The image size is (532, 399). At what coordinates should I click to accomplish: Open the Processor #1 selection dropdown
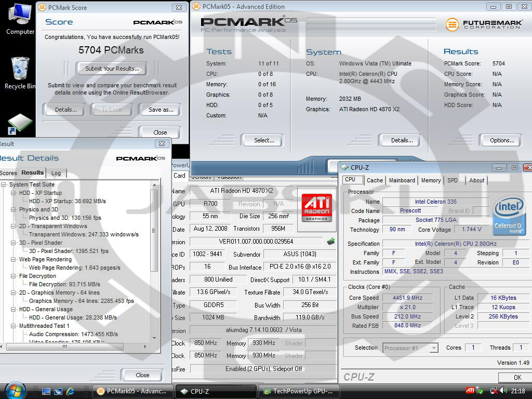[410, 348]
